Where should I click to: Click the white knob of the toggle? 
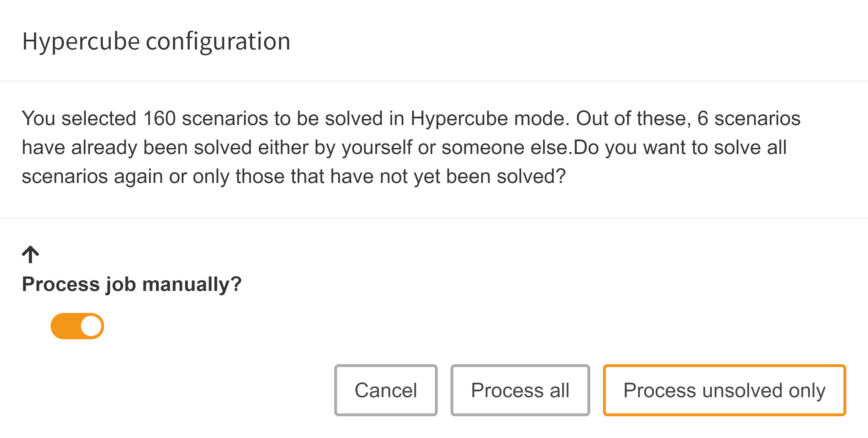[91, 326]
